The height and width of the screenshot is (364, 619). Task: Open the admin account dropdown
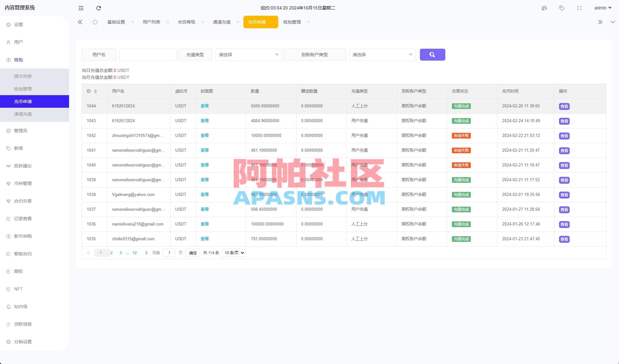point(602,8)
